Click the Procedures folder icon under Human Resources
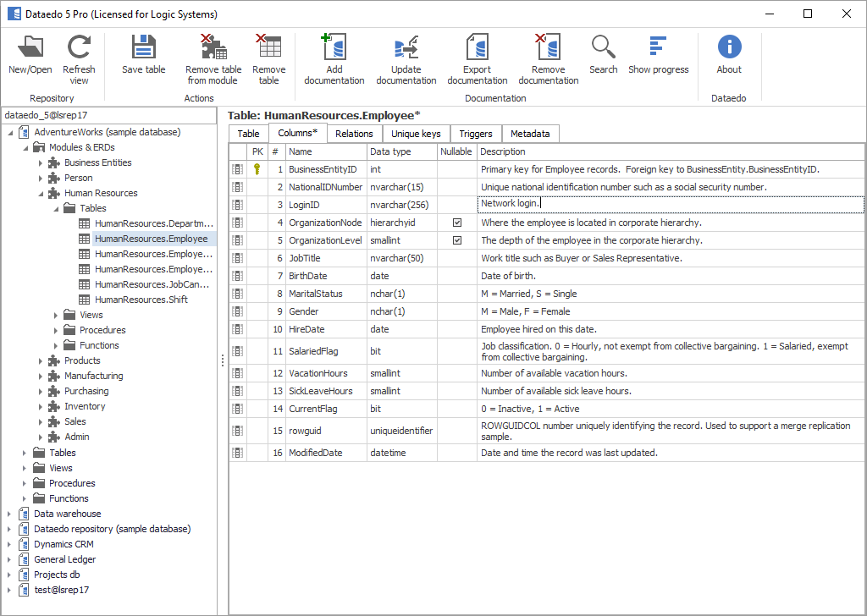The height and width of the screenshot is (616, 867). click(x=69, y=330)
